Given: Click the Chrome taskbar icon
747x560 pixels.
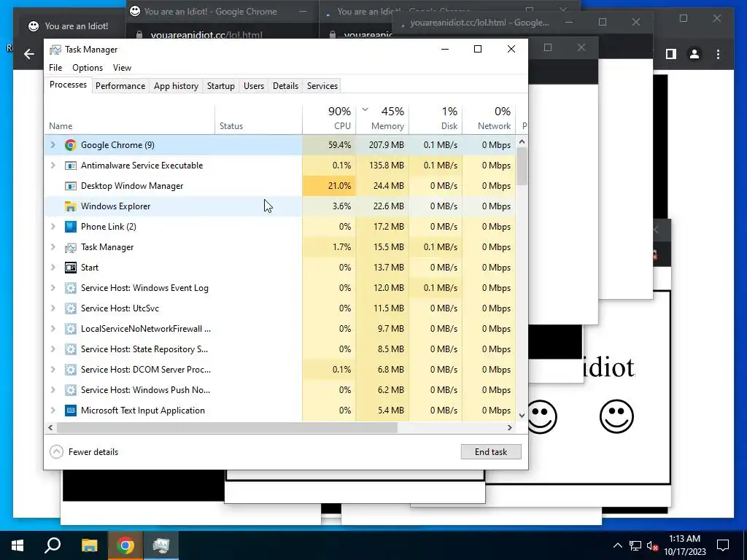Looking at the screenshot, I should tap(125, 545).
